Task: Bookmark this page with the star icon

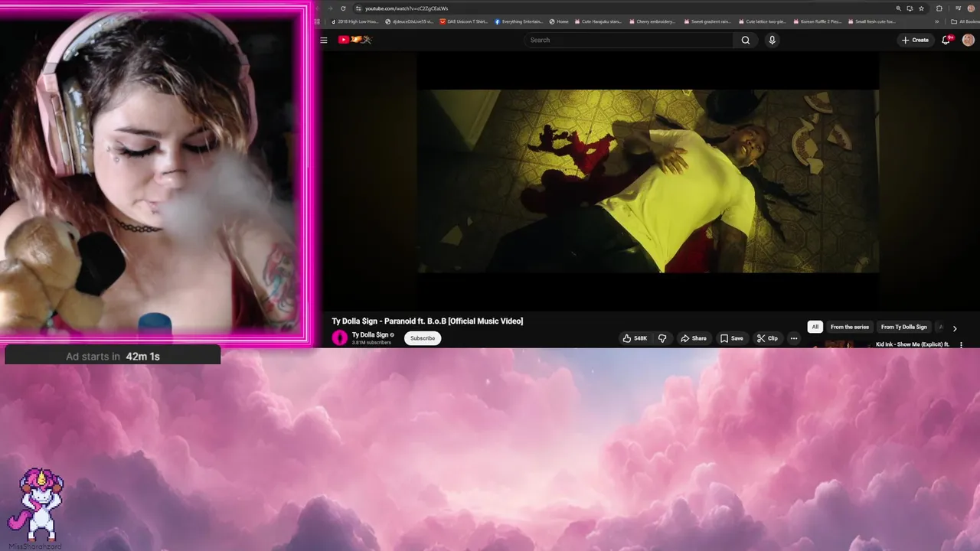Action: (x=922, y=8)
